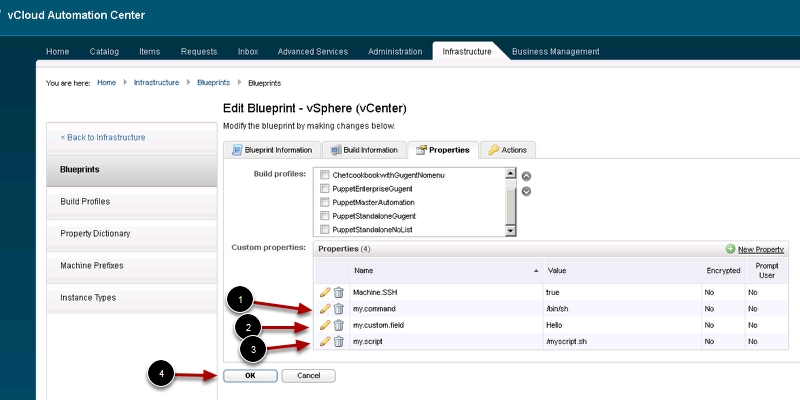Open the Administration menu tab
800x400 pixels.
[x=395, y=51]
